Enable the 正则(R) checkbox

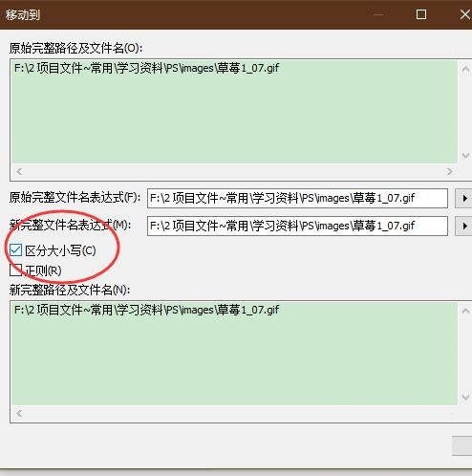pos(15,270)
